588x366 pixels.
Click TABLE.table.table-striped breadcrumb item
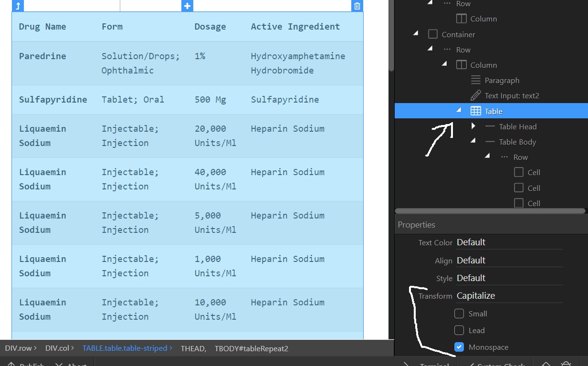point(125,348)
